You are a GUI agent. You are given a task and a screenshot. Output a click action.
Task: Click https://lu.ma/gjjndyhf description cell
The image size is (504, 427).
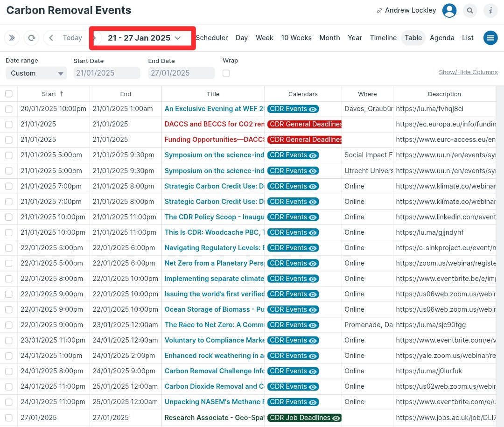click(x=429, y=232)
